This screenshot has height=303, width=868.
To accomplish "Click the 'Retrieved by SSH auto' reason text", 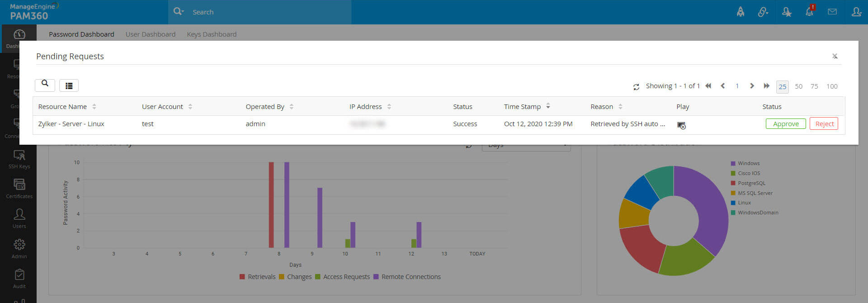I will 627,124.
